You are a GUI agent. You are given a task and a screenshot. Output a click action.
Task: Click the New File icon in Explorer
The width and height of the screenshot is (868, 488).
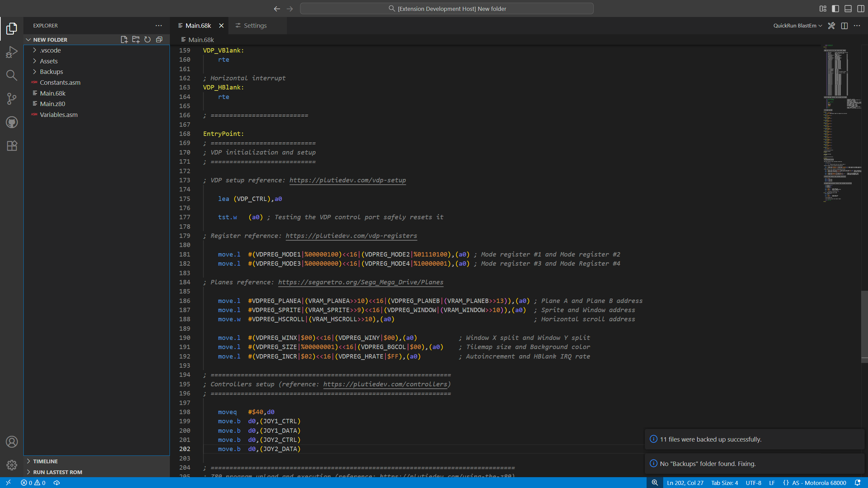[124, 40]
